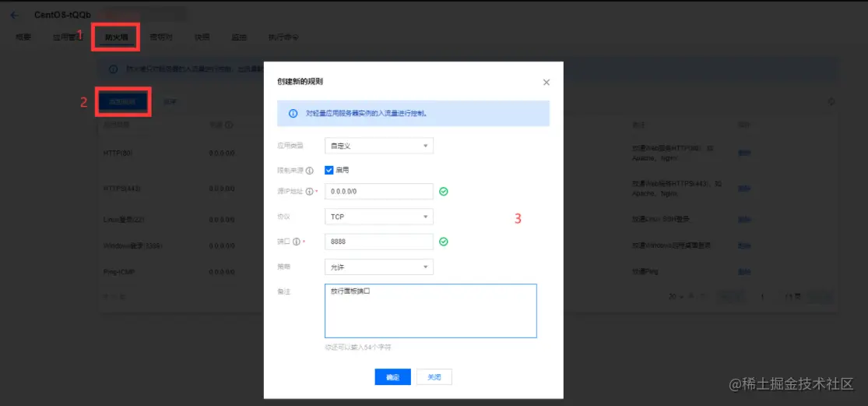The width and height of the screenshot is (868, 406).
Task: Confirm the rule with the 确定 button
Action: (392, 376)
